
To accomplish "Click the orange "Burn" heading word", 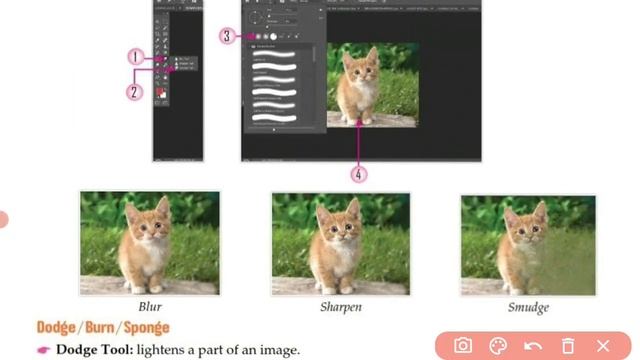I will click(x=100, y=327).
